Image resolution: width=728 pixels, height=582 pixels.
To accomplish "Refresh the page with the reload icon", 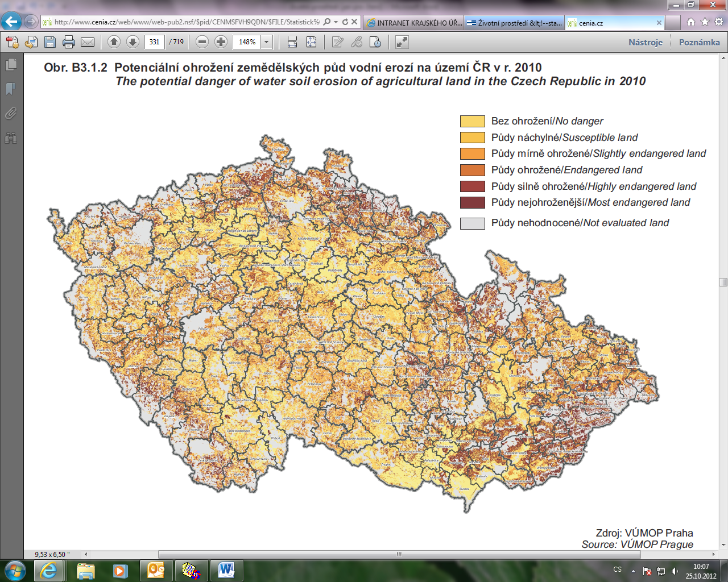I will pyautogui.click(x=345, y=22).
